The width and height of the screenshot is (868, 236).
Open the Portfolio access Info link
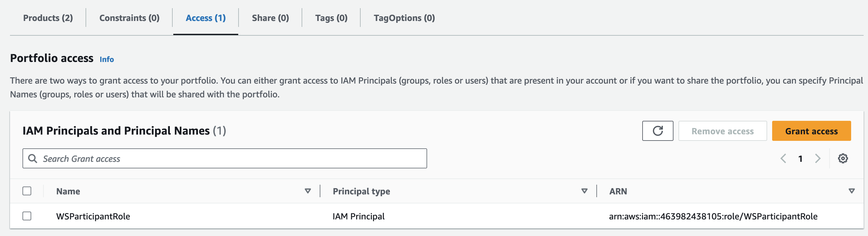click(x=106, y=59)
